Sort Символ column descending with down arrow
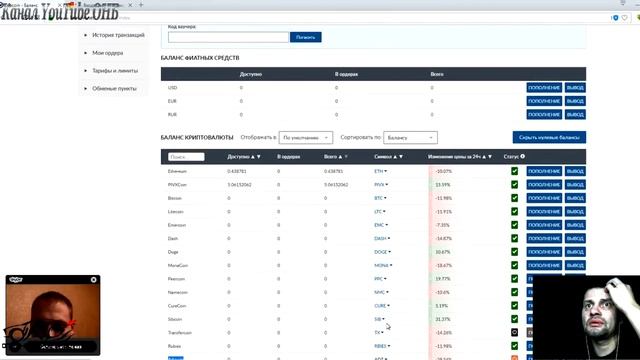Screen dimensions: 640x360 401,157
